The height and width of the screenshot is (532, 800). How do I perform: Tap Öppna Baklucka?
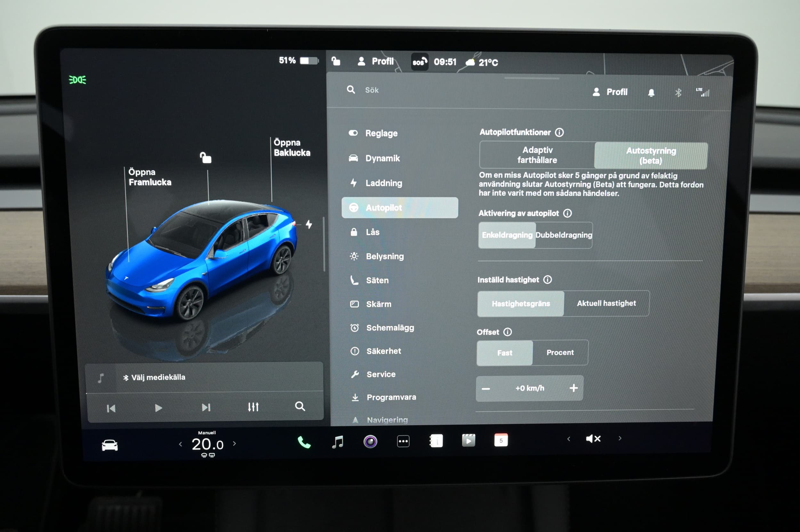coord(292,147)
